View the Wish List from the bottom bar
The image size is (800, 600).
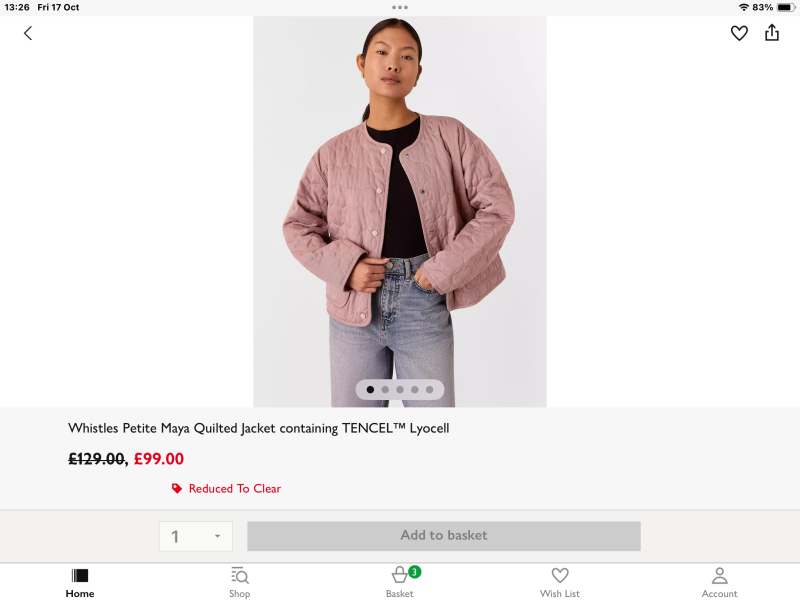[x=559, y=580]
